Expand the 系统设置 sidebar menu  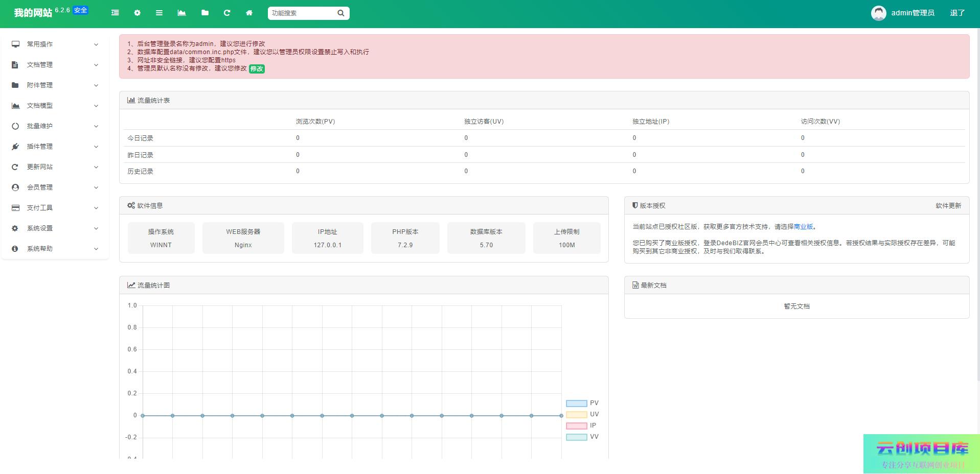[55, 228]
